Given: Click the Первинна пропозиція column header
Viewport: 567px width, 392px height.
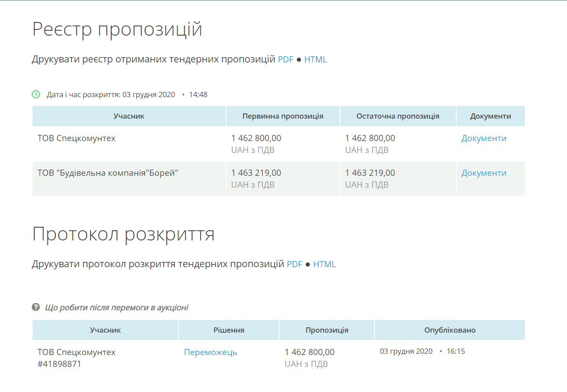Looking at the screenshot, I should (x=283, y=116).
